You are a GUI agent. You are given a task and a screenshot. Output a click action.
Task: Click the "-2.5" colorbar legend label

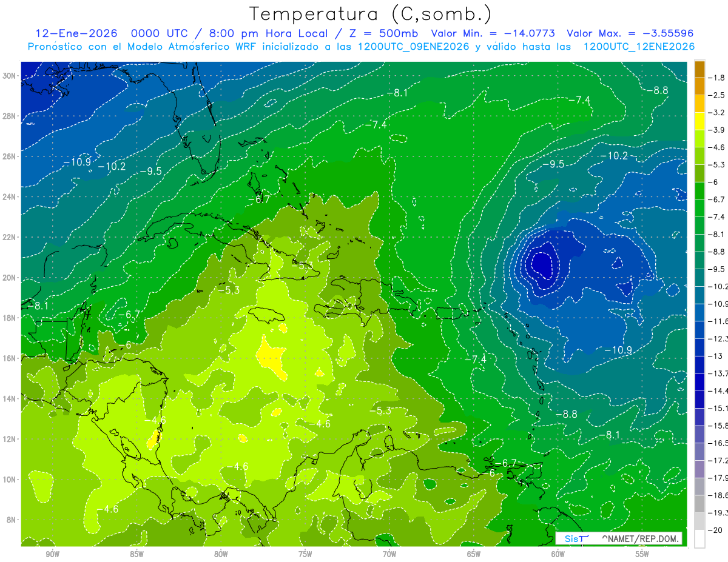point(716,95)
